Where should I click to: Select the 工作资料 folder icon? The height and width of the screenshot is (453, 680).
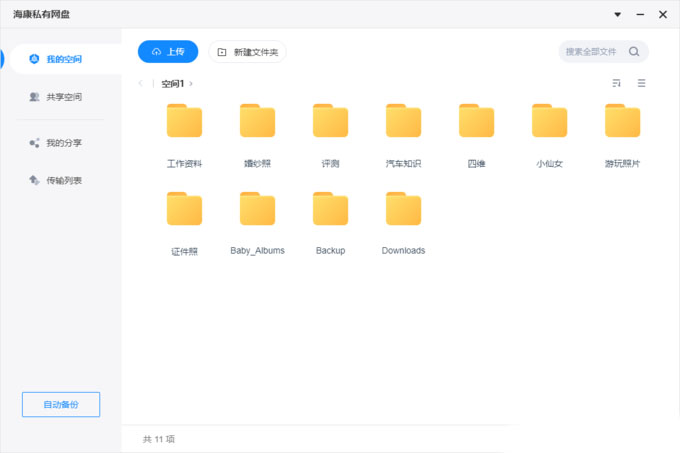pos(184,121)
